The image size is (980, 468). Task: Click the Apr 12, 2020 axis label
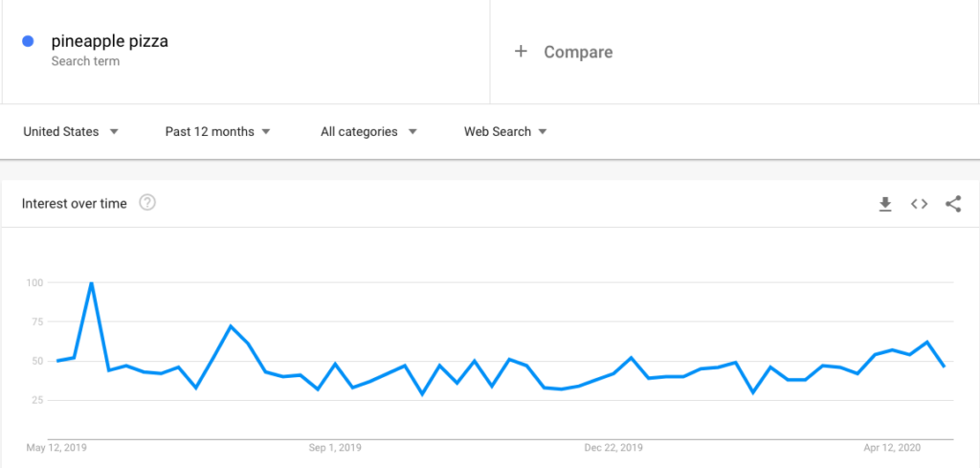click(x=892, y=447)
